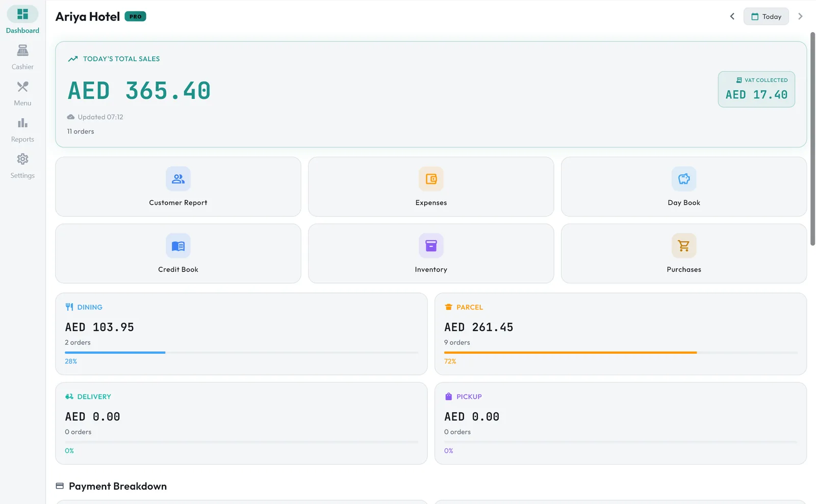Click the Parcel box icon

[x=448, y=307]
